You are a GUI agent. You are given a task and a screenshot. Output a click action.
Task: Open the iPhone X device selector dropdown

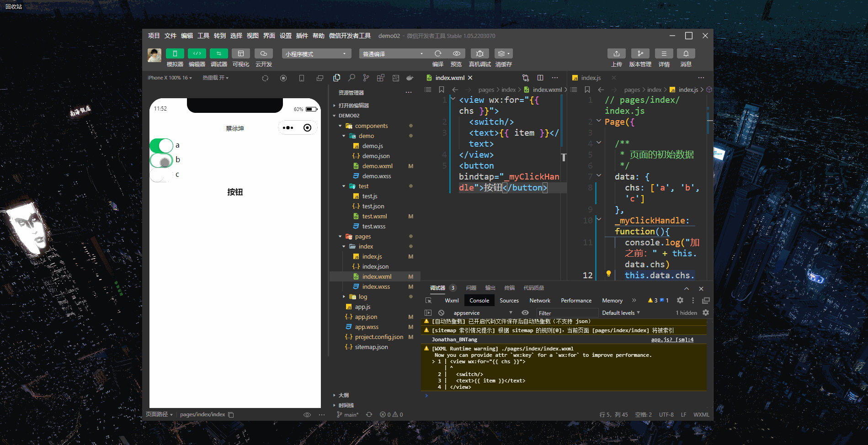(170, 78)
